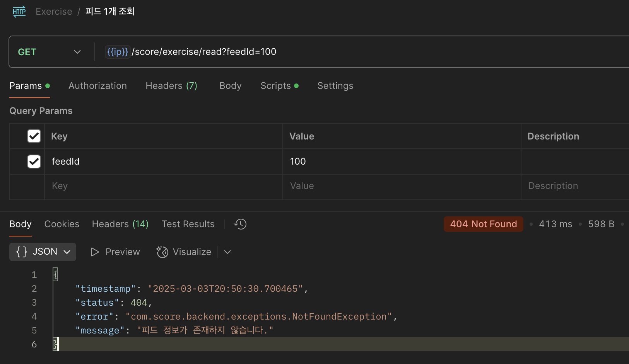This screenshot has width=629, height=364.
Task: Click the message text 피드 정보가 존재하지 않습니다.
Action: coord(205,330)
